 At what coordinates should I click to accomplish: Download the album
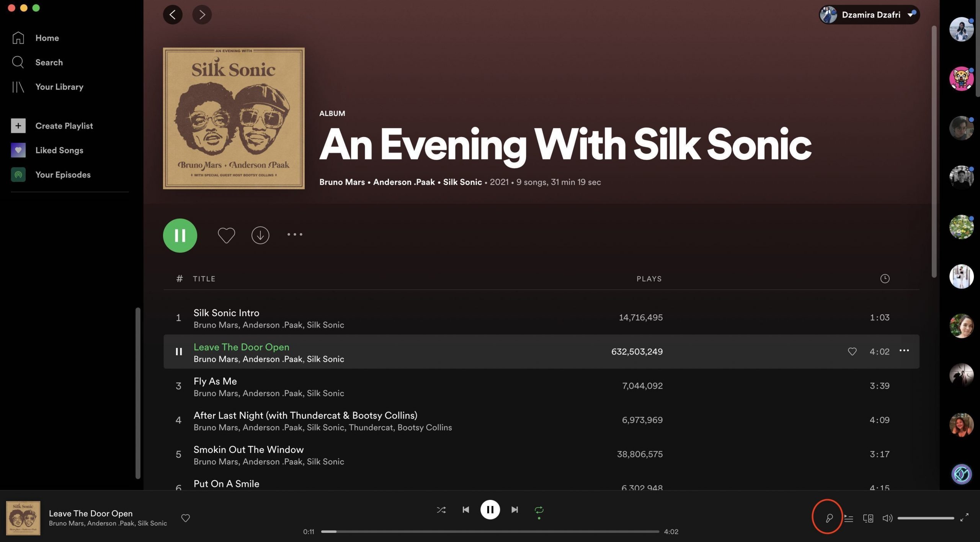click(260, 235)
